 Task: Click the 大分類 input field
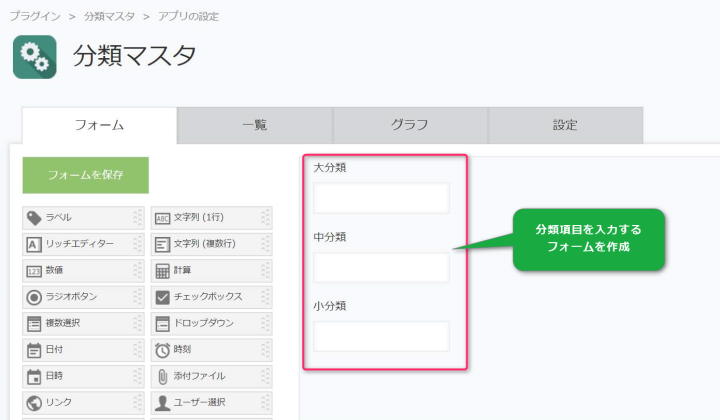(x=381, y=198)
